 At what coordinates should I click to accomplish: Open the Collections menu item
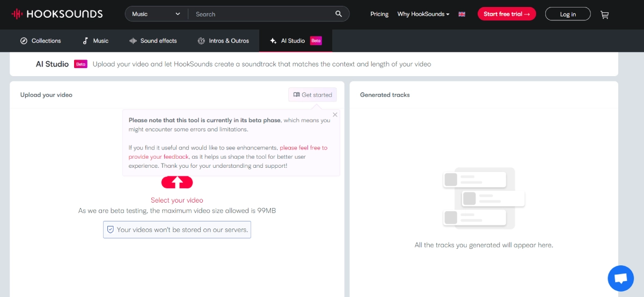coord(41,41)
